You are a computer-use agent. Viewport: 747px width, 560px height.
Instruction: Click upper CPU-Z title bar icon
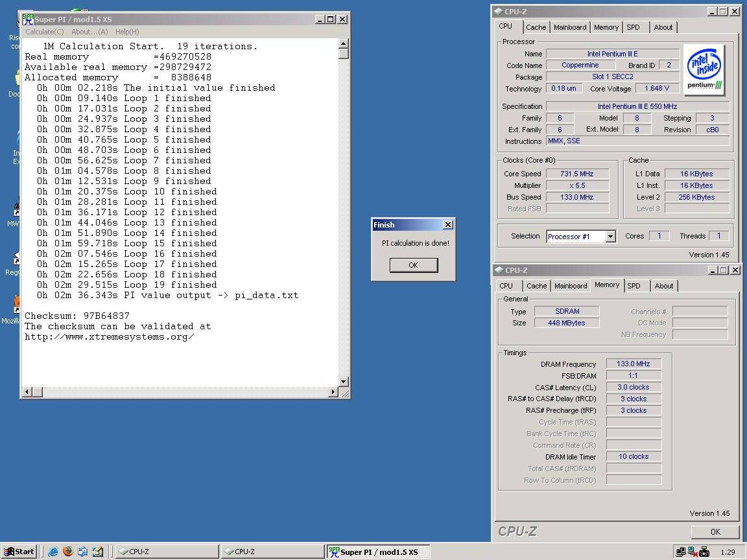499,12
